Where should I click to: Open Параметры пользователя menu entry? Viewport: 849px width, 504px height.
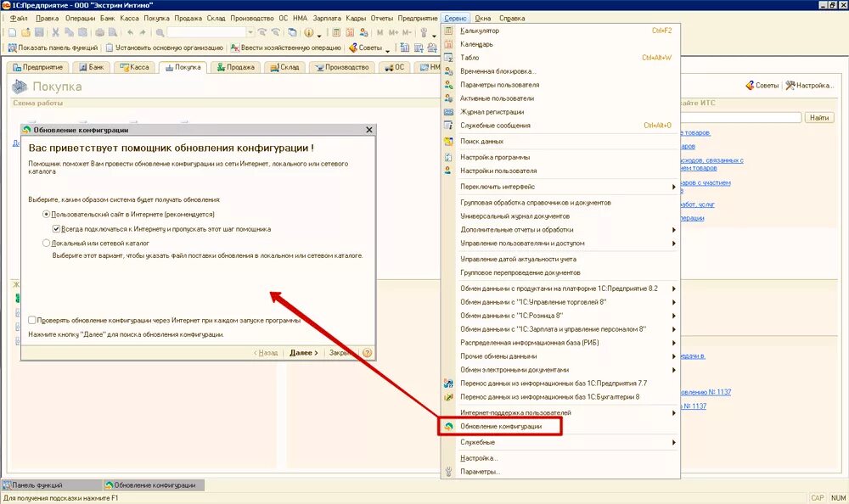[560, 85]
